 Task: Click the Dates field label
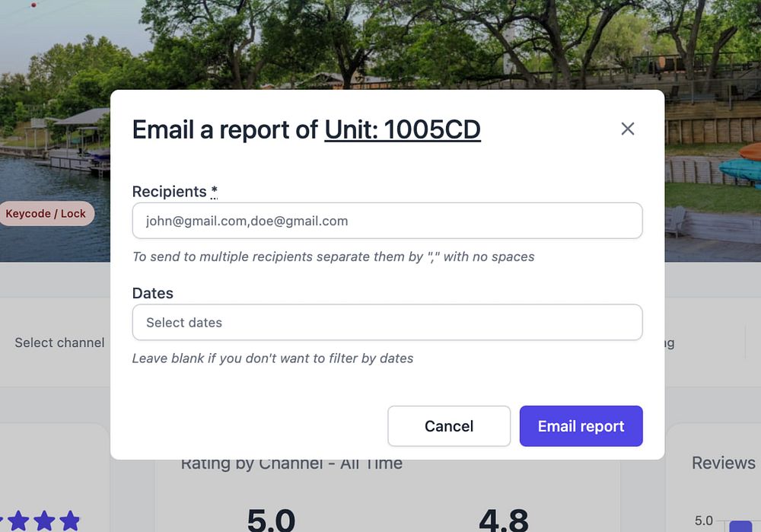click(x=152, y=293)
